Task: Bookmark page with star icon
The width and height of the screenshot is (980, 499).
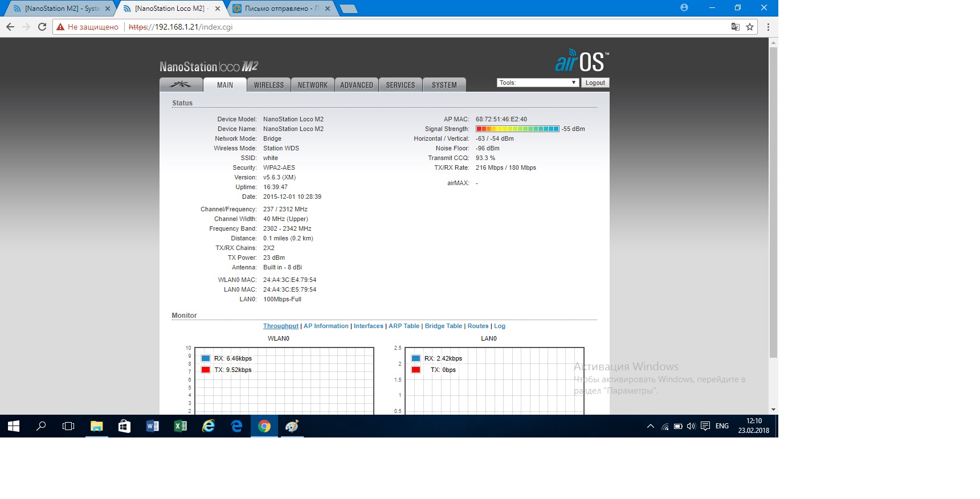Action: click(750, 27)
